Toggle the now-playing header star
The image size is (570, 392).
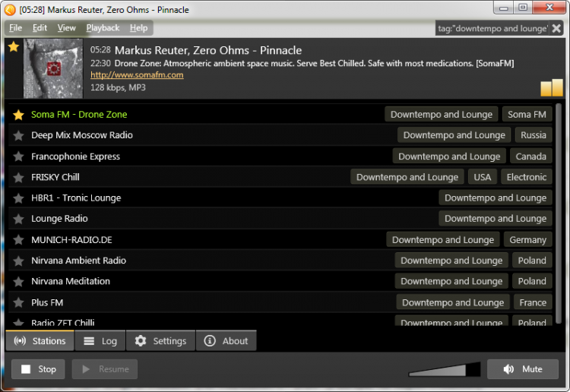tap(14, 46)
